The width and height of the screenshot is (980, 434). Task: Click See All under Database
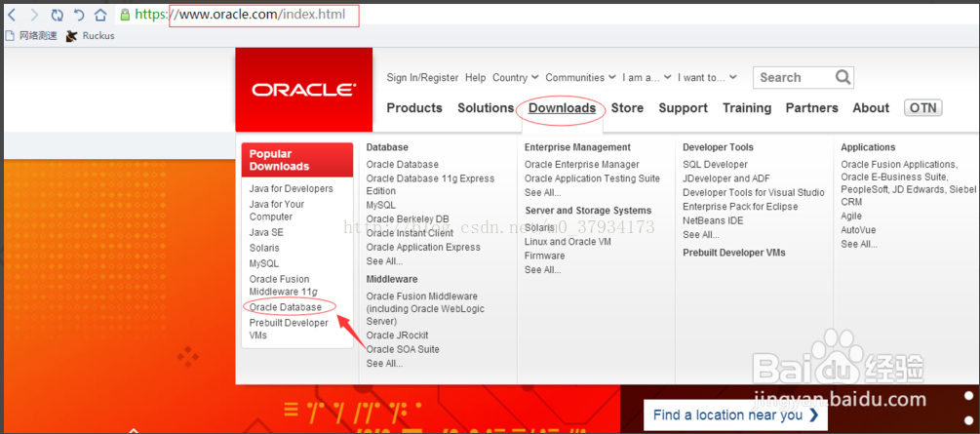384,260
